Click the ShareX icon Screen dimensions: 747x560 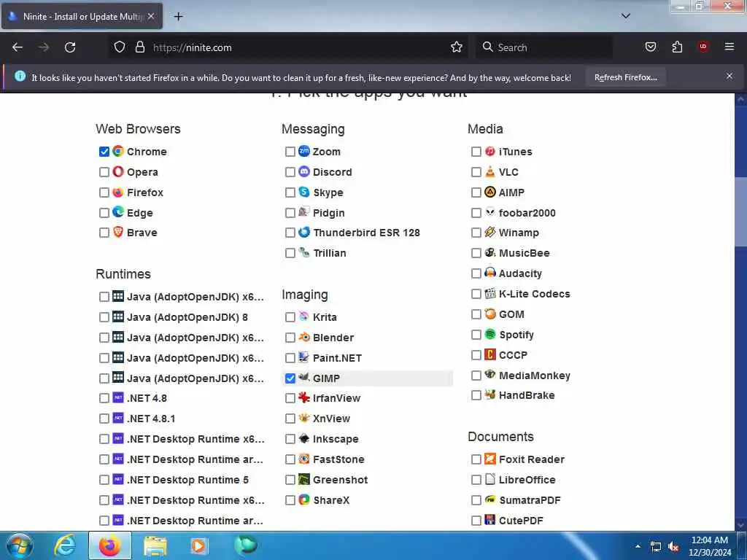click(304, 499)
